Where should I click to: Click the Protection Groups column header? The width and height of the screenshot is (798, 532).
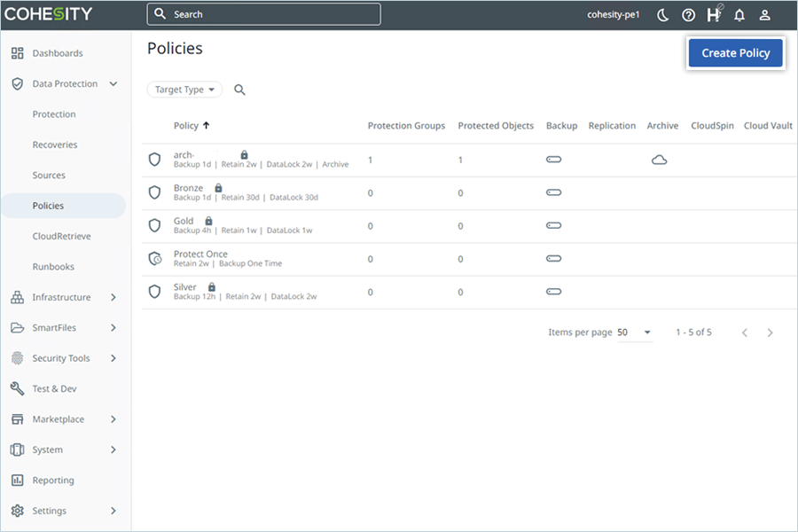point(406,126)
